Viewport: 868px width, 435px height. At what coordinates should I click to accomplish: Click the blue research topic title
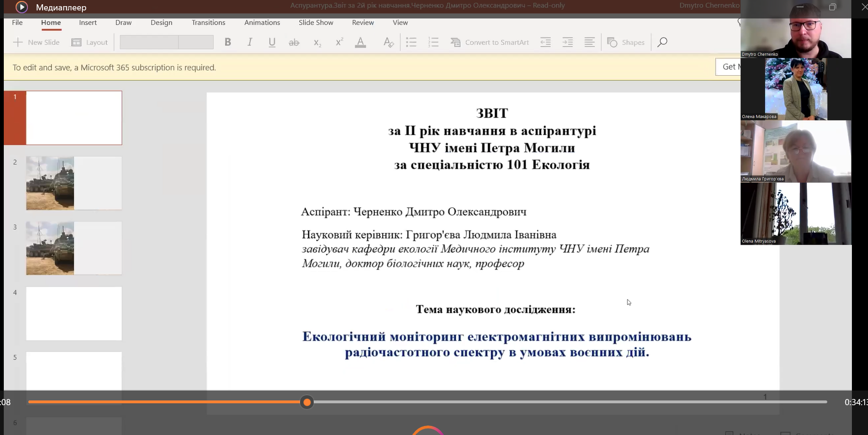pyautogui.click(x=497, y=345)
